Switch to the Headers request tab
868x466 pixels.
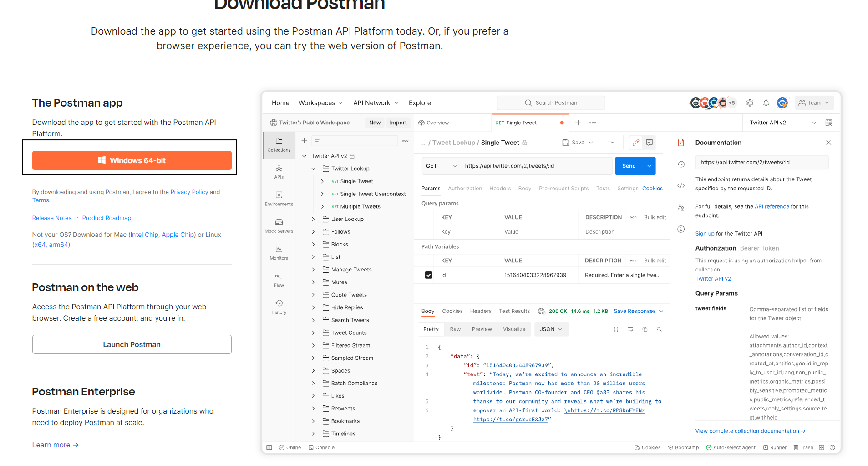coord(500,189)
